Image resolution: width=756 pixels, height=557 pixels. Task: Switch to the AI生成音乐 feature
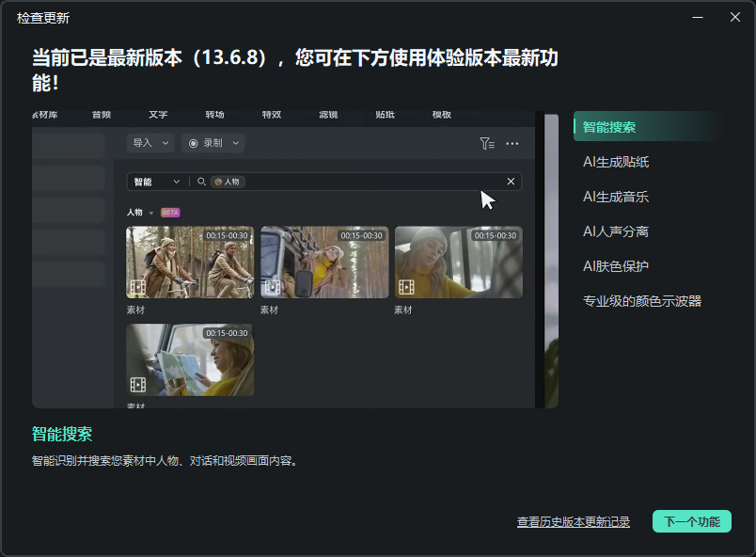tap(616, 197)
